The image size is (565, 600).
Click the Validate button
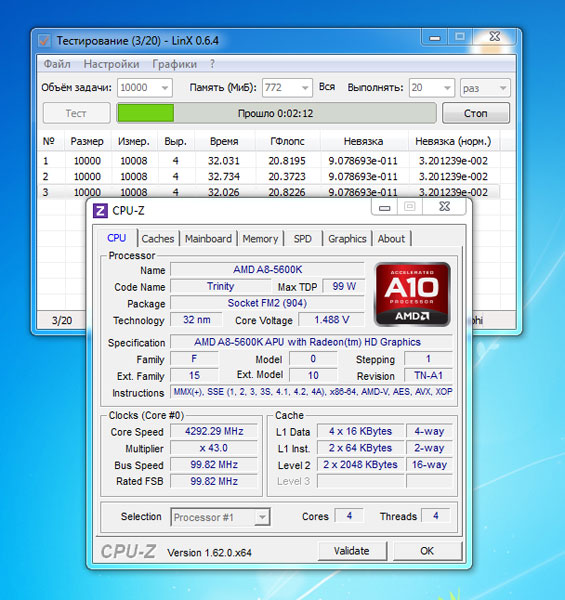click(x=352, y=551)
